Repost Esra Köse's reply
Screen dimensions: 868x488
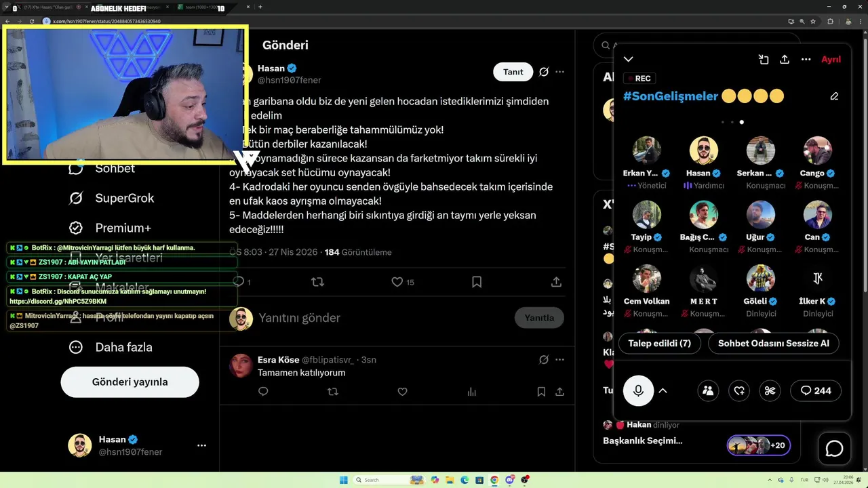point(333,392)
